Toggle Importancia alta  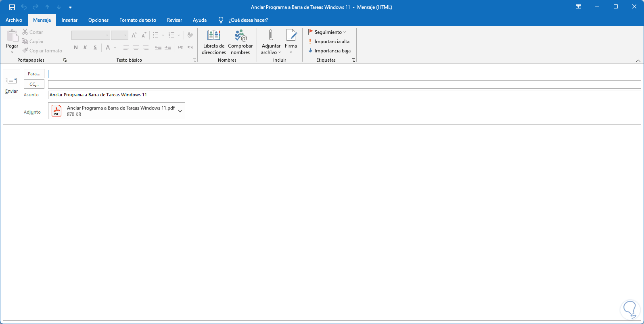(x=328, y=42)
